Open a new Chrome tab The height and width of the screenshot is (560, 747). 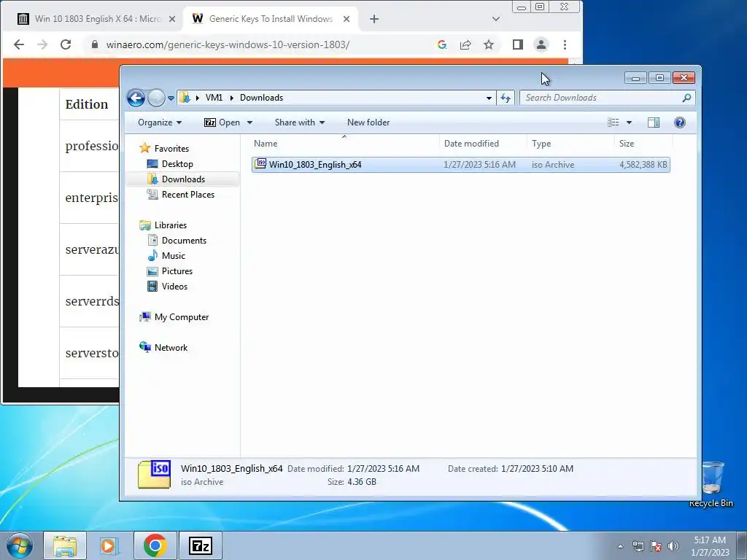pos(374,19)
